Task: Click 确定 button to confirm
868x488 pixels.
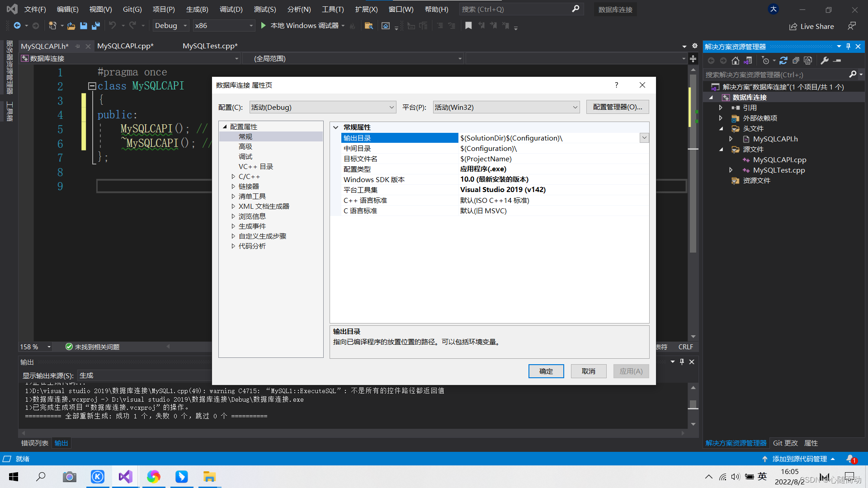Action: 546,371
